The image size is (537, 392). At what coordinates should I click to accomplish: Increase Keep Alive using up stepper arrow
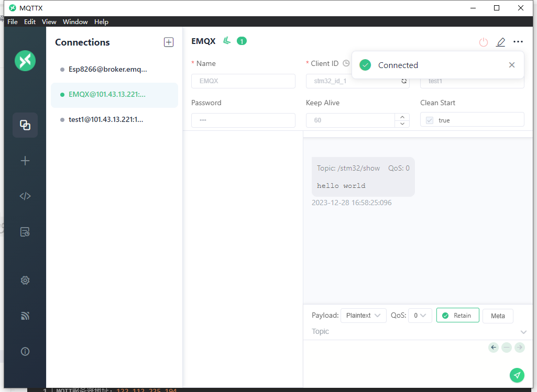402,117
